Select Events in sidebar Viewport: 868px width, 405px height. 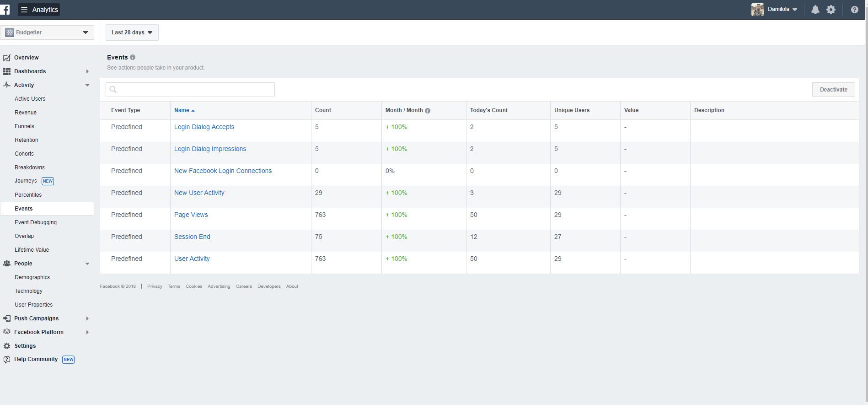coord(47,209)
